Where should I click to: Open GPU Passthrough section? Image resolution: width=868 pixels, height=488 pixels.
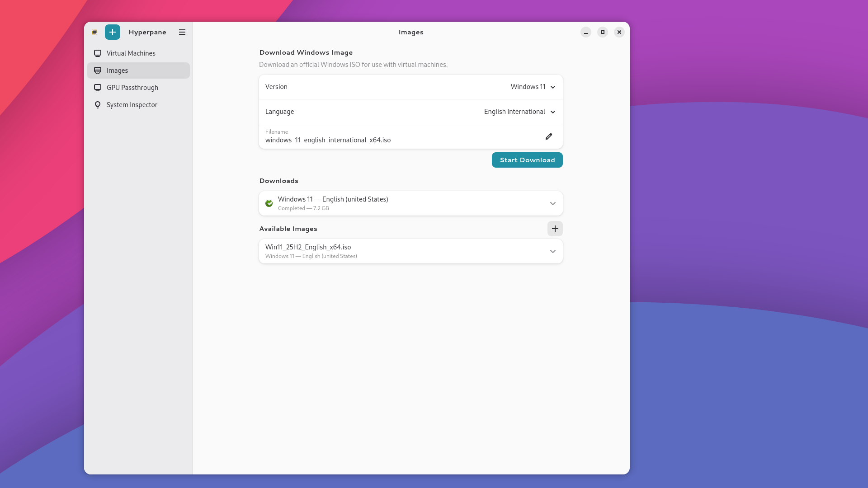132,88
